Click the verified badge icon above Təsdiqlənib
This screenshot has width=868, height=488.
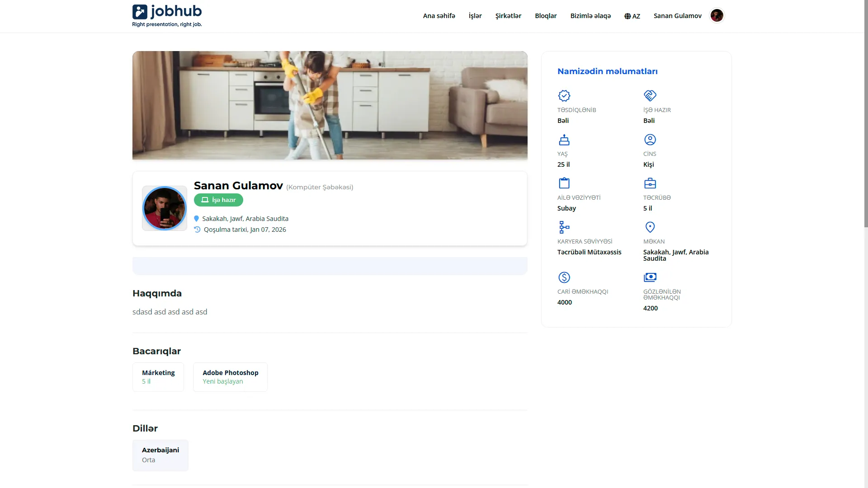[564, 96]
